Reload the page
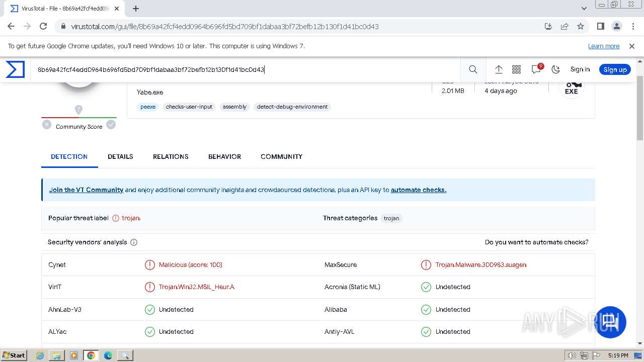 pyautogui.click(x=43, y=27)
